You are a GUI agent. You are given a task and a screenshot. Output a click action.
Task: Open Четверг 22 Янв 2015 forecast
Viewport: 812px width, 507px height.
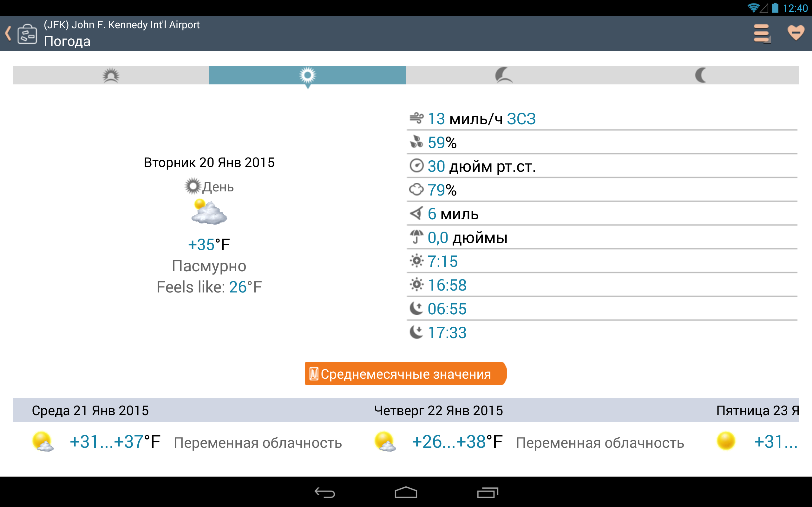click(x=438, y=410)
